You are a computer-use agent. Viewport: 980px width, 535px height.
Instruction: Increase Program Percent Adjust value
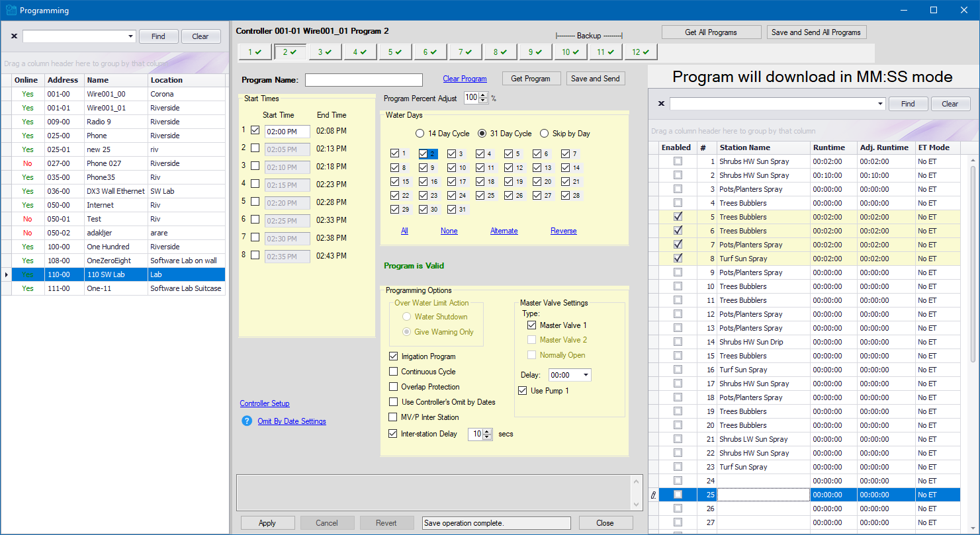click(x=483, y=95)
